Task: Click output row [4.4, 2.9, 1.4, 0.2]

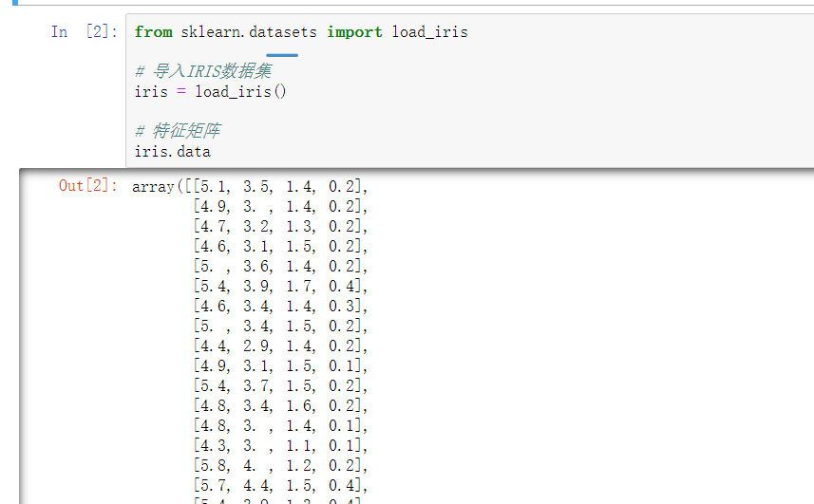Action: pyautogui.click(x=280, y=345)
